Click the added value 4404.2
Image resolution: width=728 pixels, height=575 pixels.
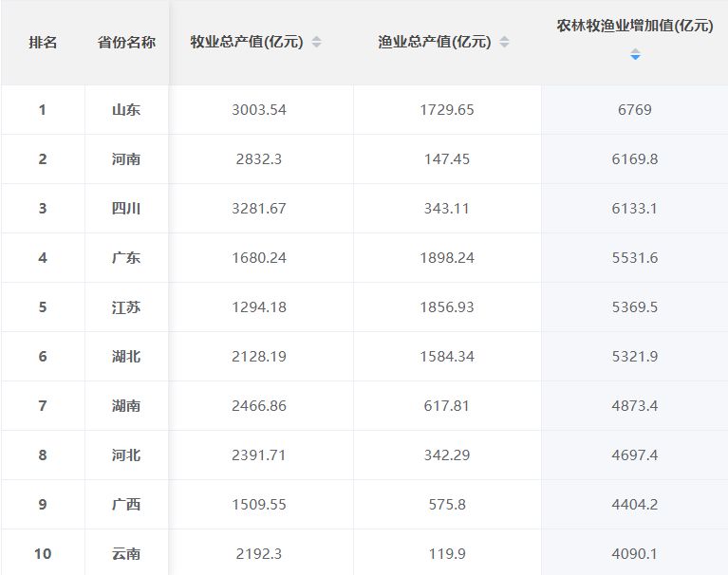pyautogui.click(x=635, y=505)
